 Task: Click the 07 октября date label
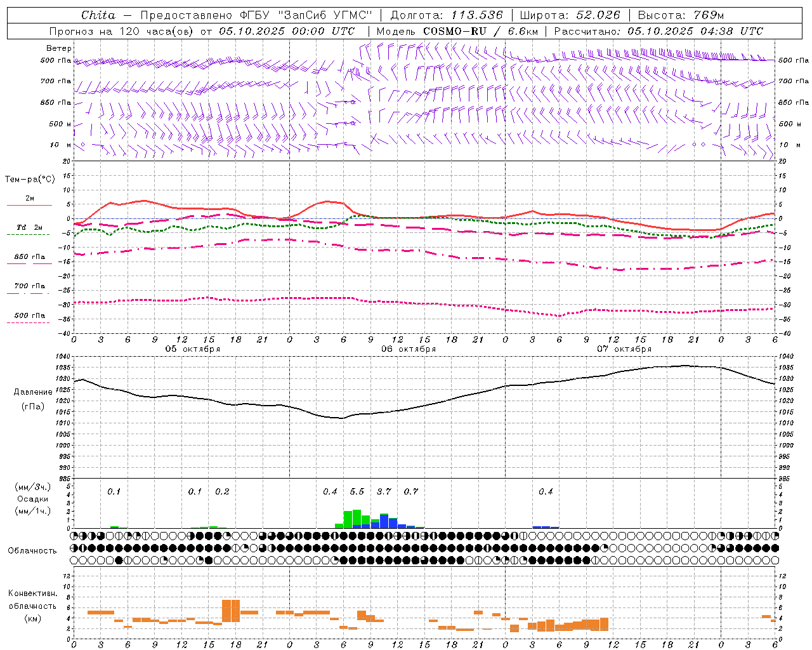[x=624, y=349]
